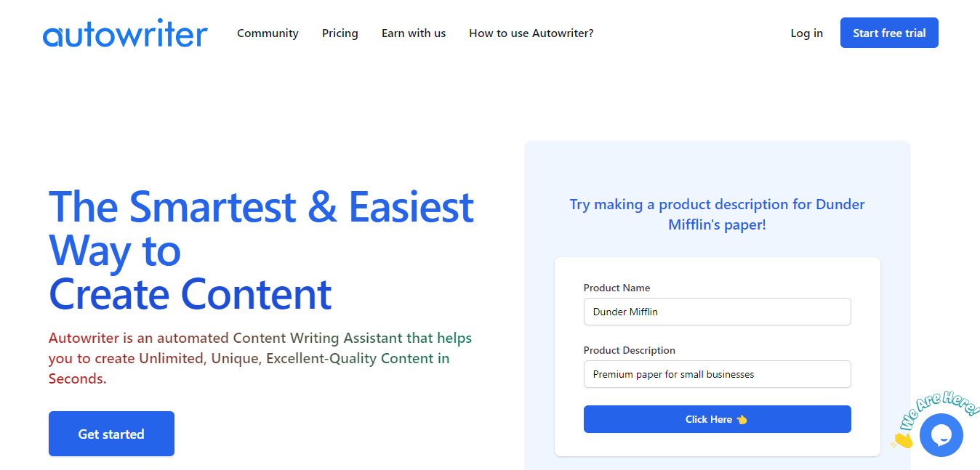Go to the Pricing page
This screenshot has height=470, width=980.
click(x=340, y=33)
